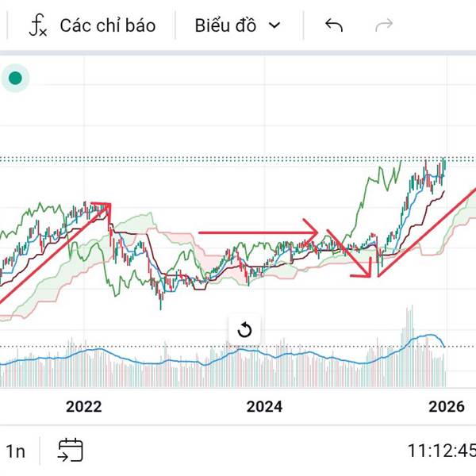Open the go-to-date calendar icon
Viewport: 476px width, 476px height.
pos(70,450)
